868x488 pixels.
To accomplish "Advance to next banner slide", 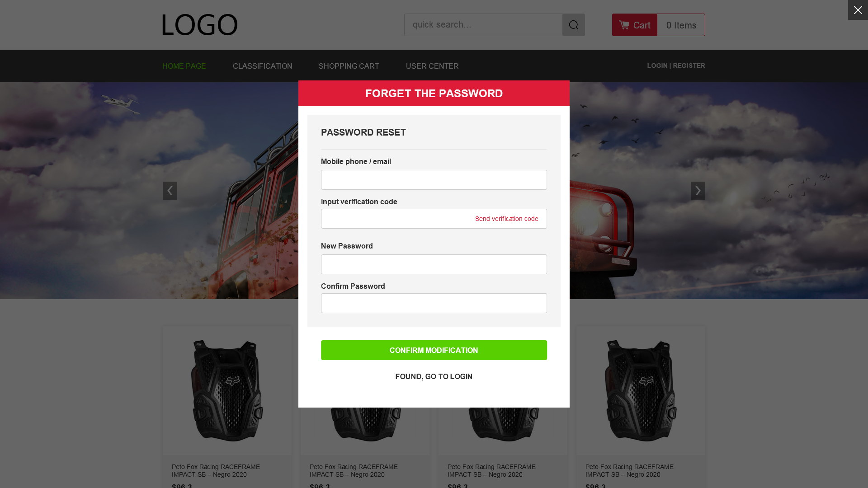I will 698,191.
